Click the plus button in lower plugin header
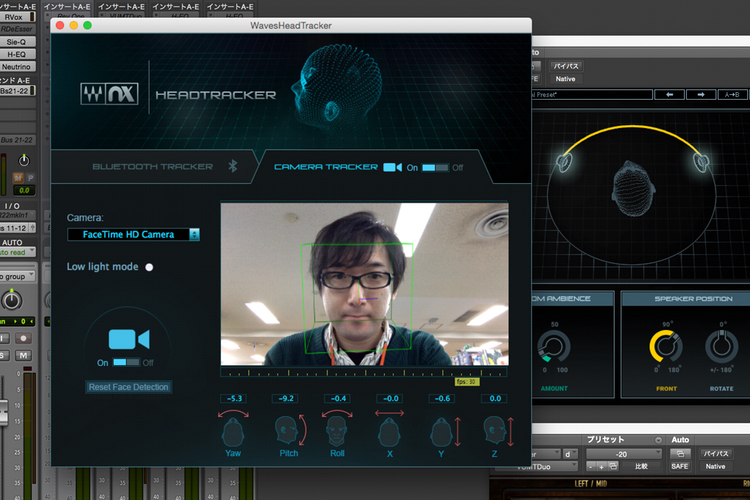This screenshot has width=750, height=500. (x=601, y=466)
